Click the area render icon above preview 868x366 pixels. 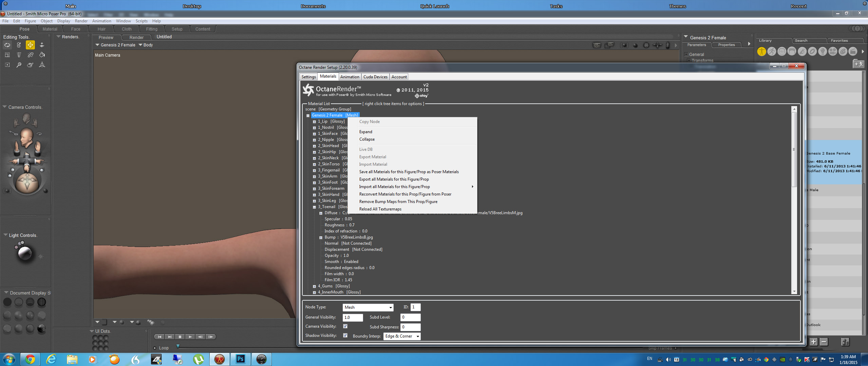[609, 45]
